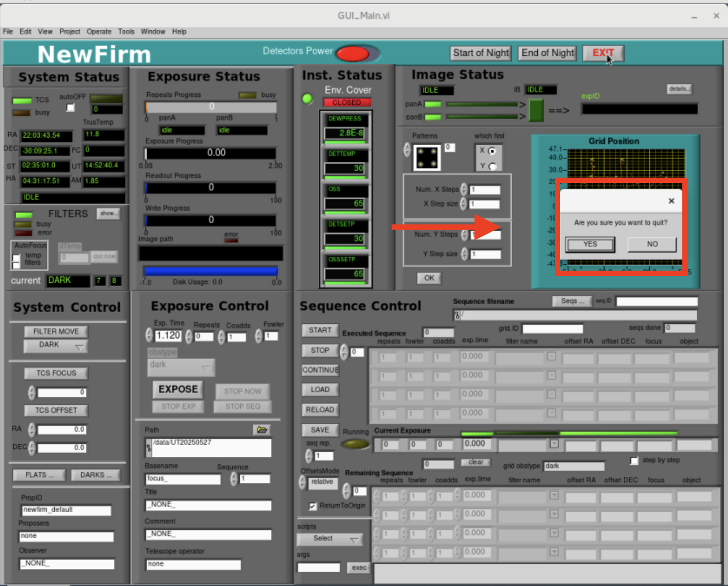The image size is (728, 586).
Task: Click the Running indicator lamp
Action: click(x=355, y=444)
